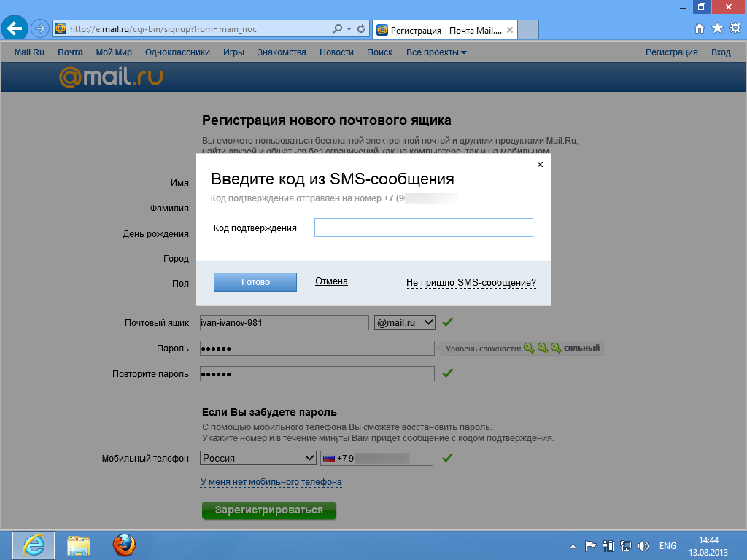Open the volume speaker tray icon
Screen dimensions: 747x560
[643, 546]
